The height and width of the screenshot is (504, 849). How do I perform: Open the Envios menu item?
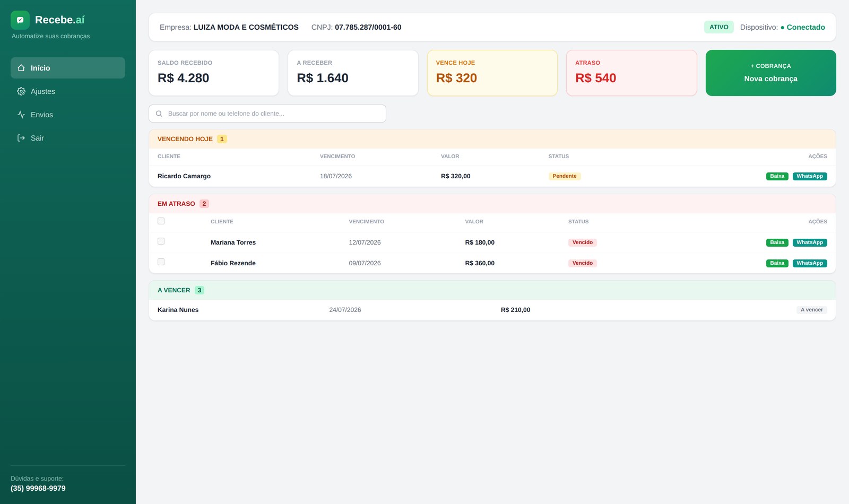coord(68,115)
